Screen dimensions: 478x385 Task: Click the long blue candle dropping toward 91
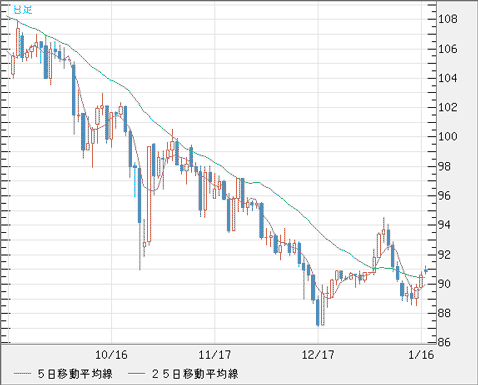(139, 218)
